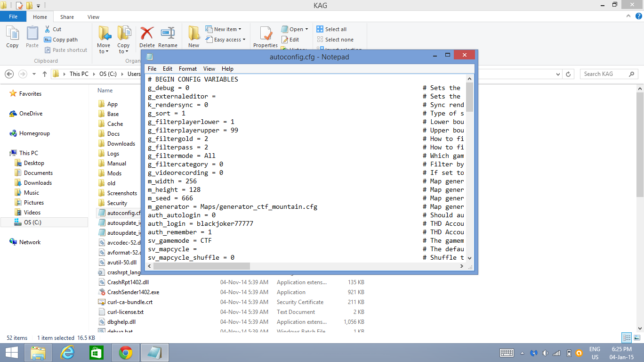Click the Delete icon in the ribbon
This screenshot has width=644, height=362.
[x=147, y=37]
